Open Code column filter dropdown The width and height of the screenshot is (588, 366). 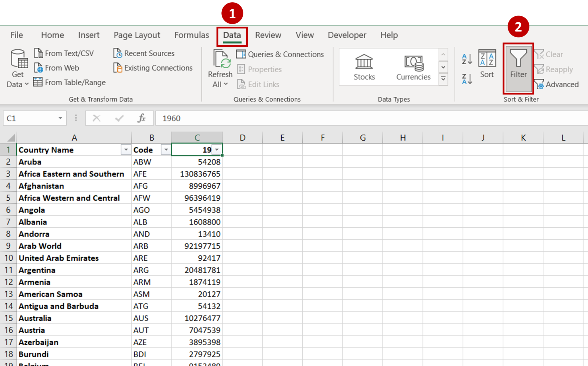coord(166,150)
